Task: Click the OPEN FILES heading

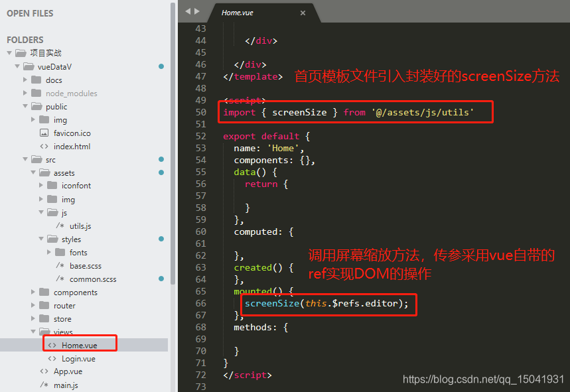Action: [x=30, y=13]
